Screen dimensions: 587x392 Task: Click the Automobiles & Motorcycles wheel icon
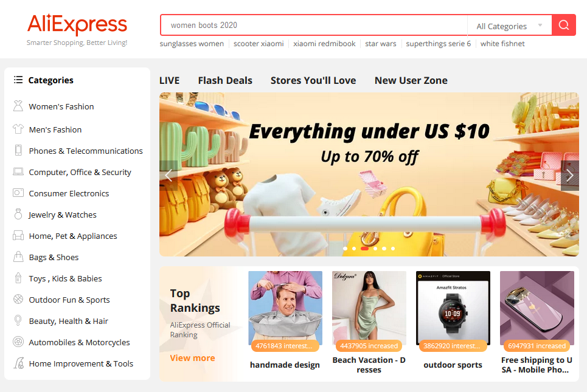[x=18, y=342]
